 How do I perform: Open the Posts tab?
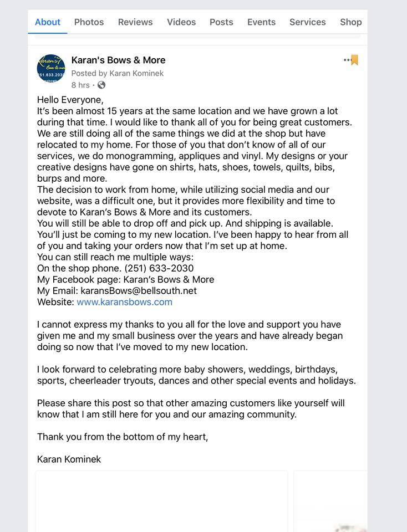(221, 22)
